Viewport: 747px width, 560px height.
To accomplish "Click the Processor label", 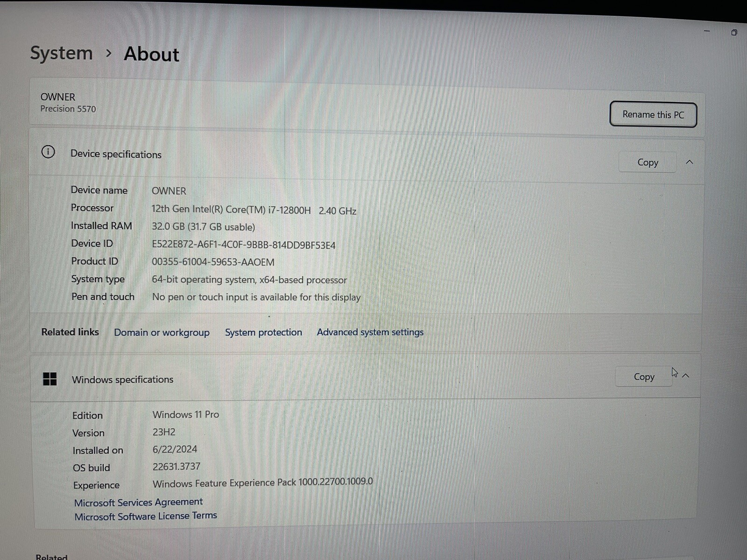I will pos(92,208).
